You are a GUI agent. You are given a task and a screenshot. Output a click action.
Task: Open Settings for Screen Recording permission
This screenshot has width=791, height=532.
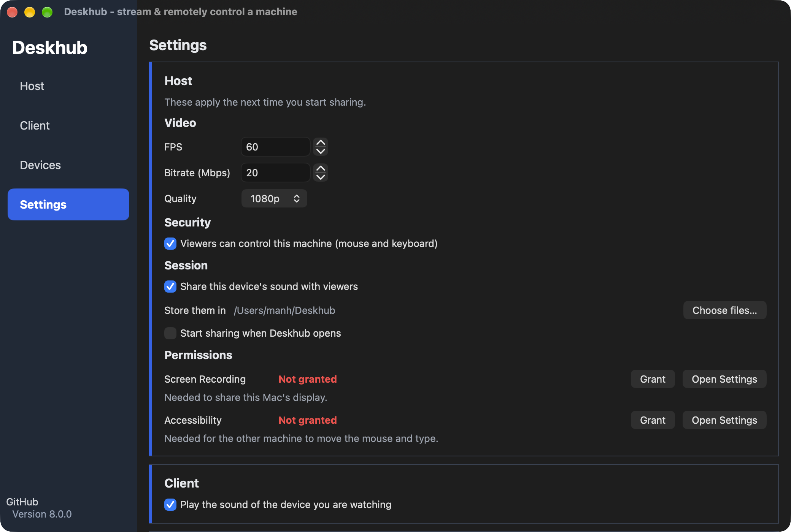724,379
